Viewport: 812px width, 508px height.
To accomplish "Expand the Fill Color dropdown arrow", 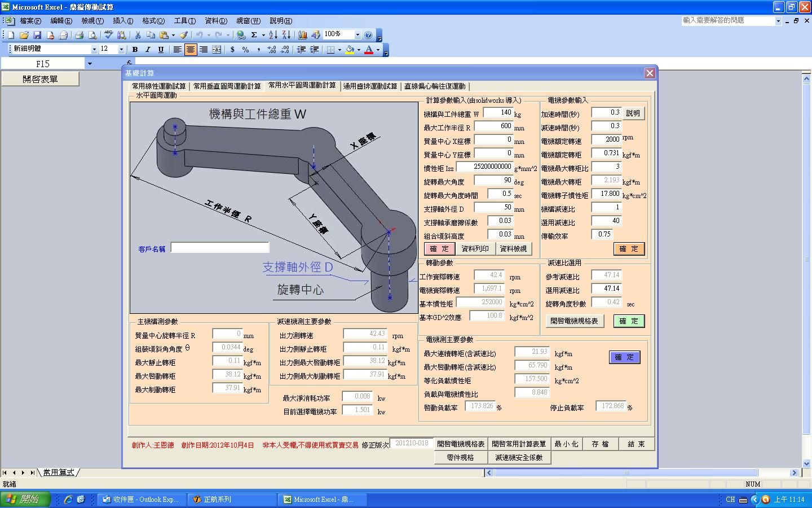I will [x=359, y=50].
